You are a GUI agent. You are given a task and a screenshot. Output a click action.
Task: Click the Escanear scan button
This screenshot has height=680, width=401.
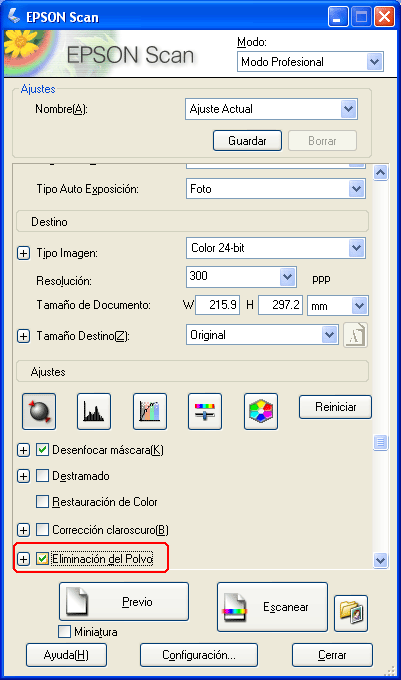tap(272, 607)
